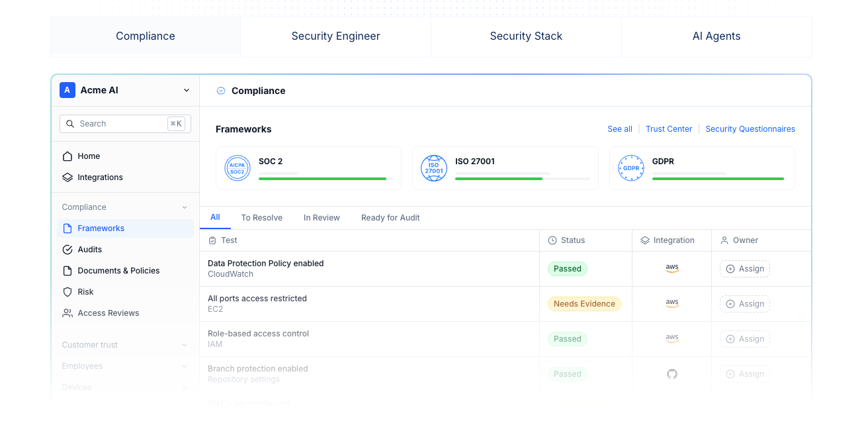Viewport: 868px width, 443px height.
Task: Expand the Customer trust section
Action: 185,345
